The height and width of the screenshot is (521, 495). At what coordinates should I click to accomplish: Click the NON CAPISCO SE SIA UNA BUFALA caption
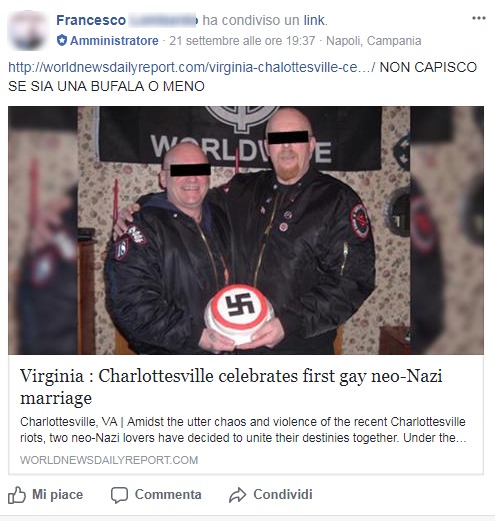(242, 77)
